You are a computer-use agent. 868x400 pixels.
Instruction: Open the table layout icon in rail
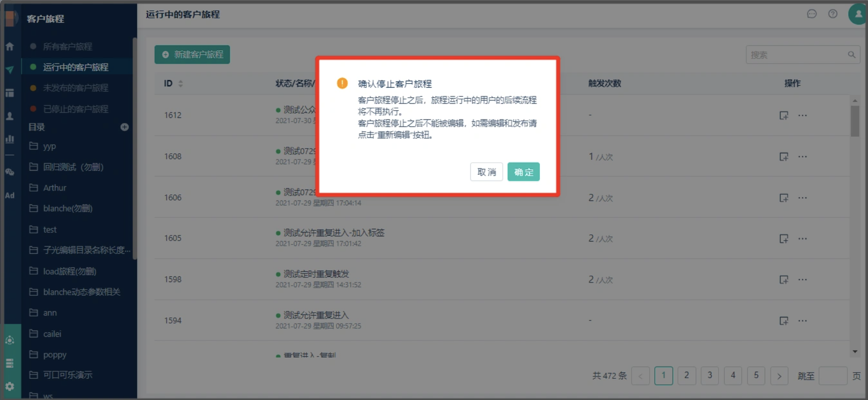[9, 93]
